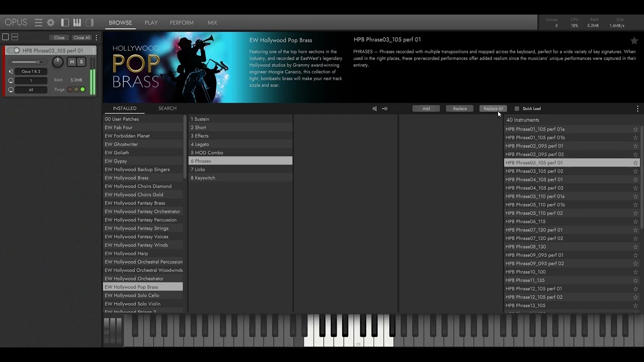Screen dimensions: 644x362
Task: Switch to the BROWSE tab
Action: pyautogui.click(x=120, y=23)
